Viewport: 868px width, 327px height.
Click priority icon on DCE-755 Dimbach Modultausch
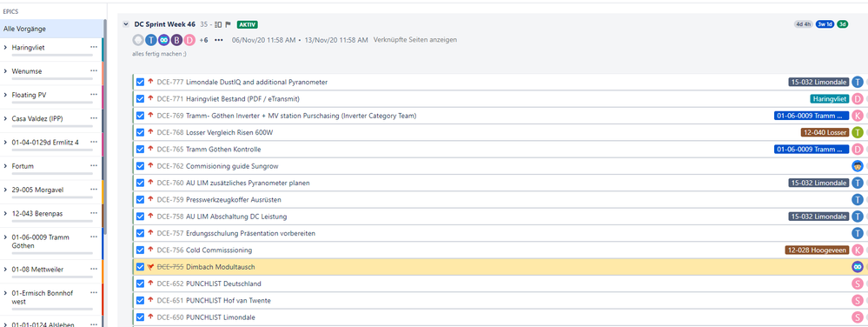point(150,267)
